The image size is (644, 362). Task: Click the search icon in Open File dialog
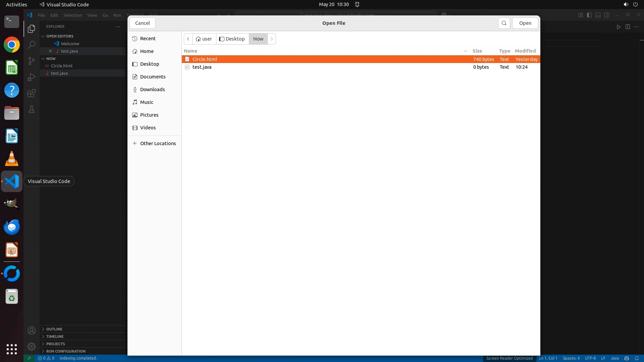[504, 23]
